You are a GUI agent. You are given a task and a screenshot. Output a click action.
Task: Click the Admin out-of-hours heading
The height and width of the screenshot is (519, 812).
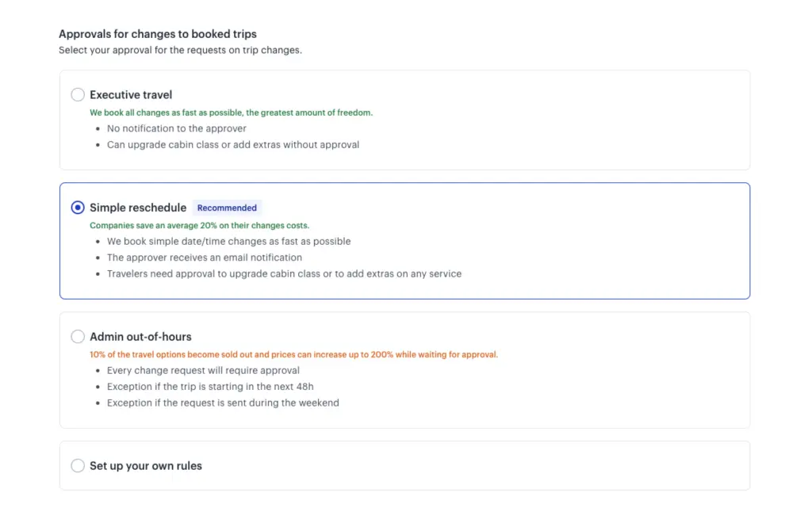coord(140,337)
